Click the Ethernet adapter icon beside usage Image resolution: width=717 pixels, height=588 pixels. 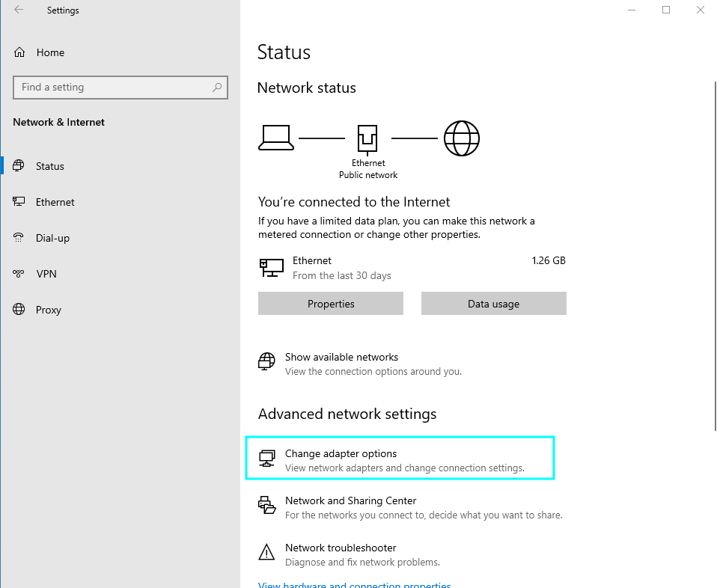[x=272, y=268]
